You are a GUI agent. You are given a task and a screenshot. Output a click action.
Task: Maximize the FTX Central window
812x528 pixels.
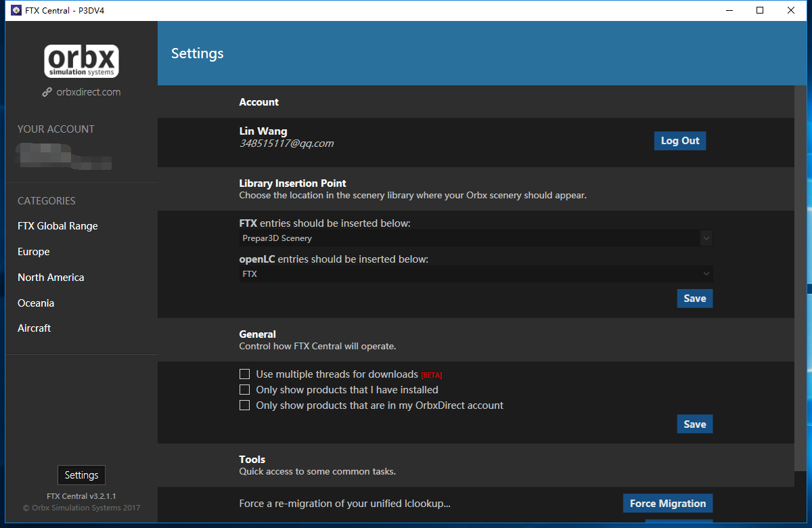tap(760, 10)
